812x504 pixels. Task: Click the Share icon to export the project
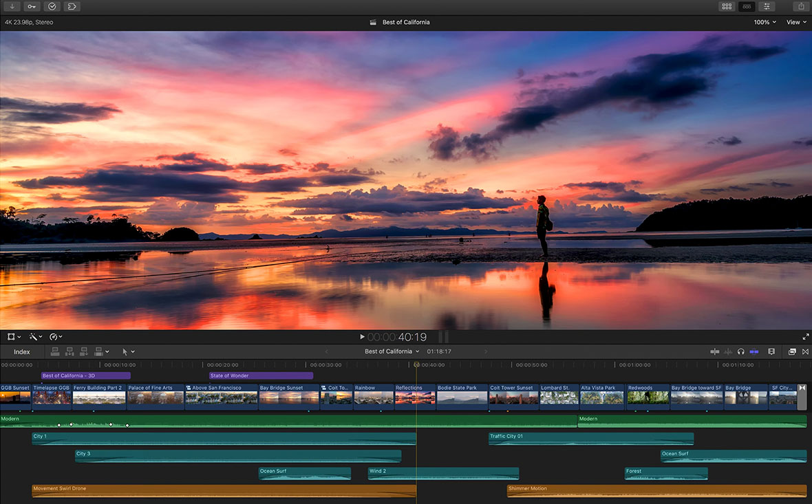pyautogui.click(x=800, y=6)
